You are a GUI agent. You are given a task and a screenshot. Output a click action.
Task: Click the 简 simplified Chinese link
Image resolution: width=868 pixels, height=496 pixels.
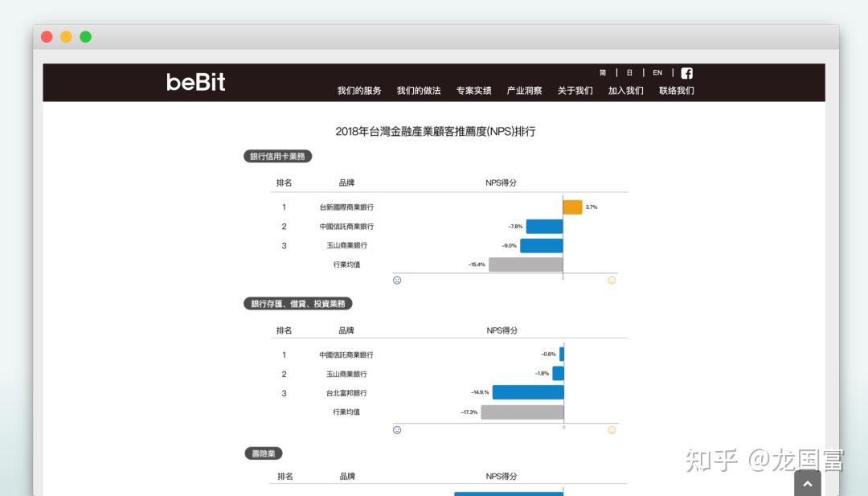coord(604,72)
